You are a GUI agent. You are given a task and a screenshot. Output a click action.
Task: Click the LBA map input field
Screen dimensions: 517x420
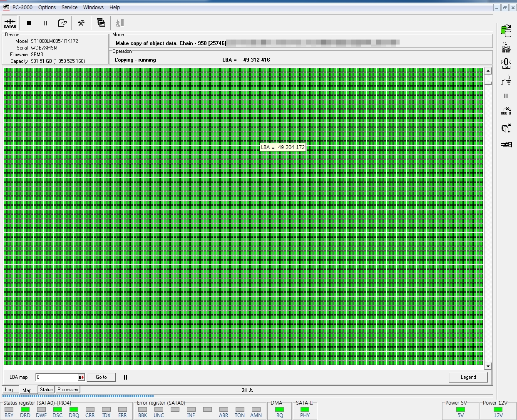click(57, 377)
